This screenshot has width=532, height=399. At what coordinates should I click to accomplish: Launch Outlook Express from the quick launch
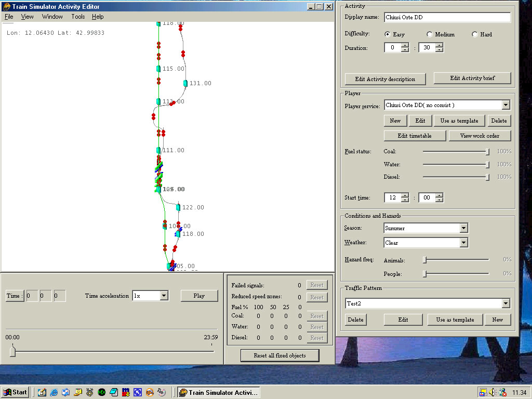coord(65,393)
